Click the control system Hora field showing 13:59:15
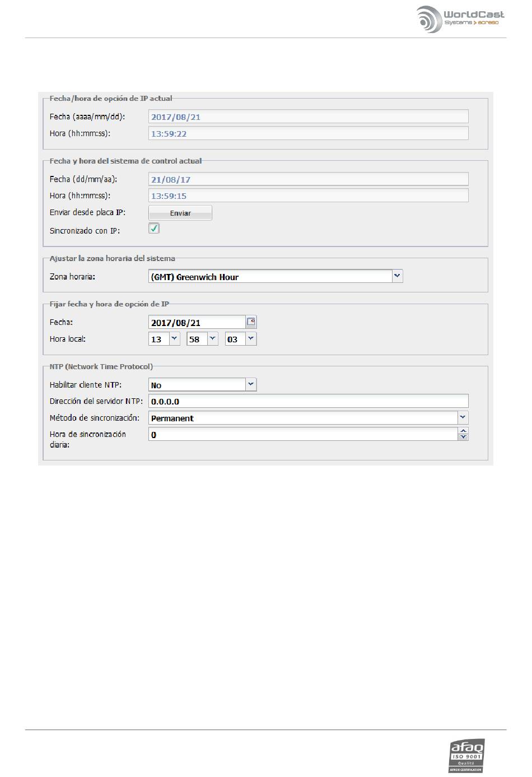This screenshot has width=532, height=777. point(308,196)
